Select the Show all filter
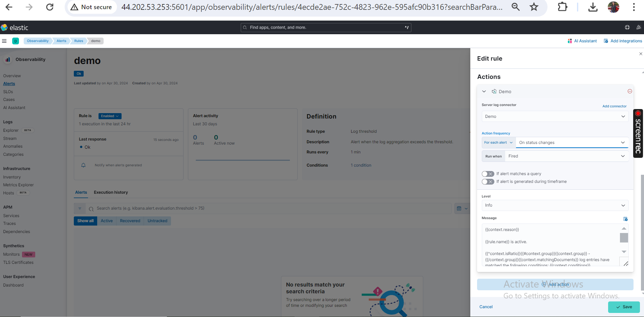Viewport: 644px width, 317px height. (x=85, y=221)
